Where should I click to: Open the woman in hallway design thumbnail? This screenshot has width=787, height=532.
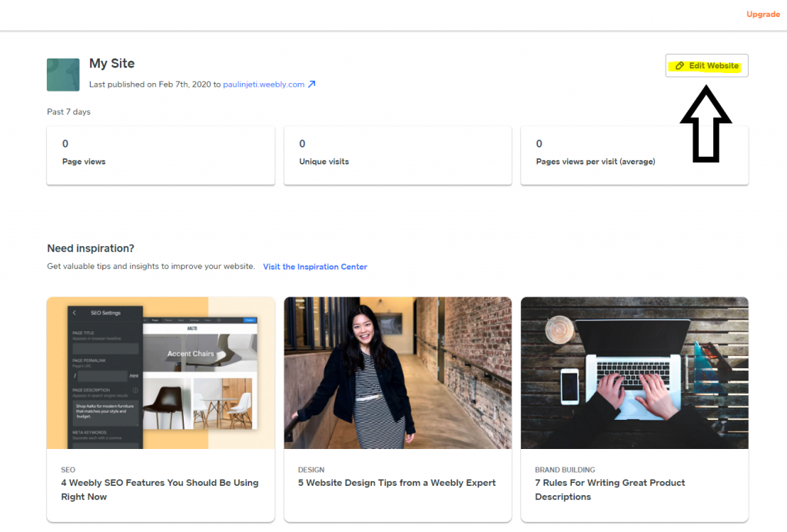coord(397,373)
